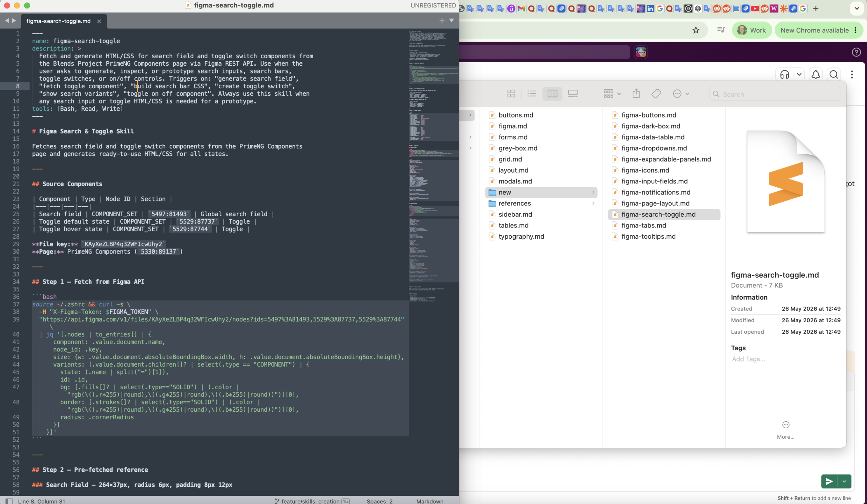The height and width of the screenshot is (504, 867).
Task: Click the More… button in preview pane
Action: (x=785, y=430)
